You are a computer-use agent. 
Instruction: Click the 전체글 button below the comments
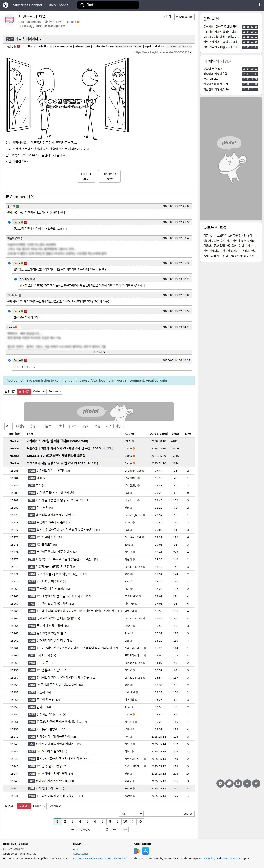(10, 392)
